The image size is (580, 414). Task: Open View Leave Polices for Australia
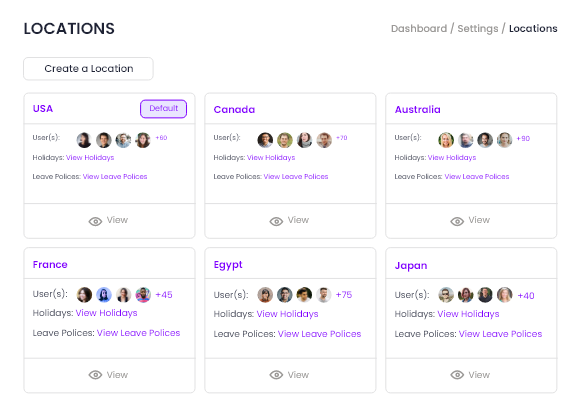click(477, 176)
